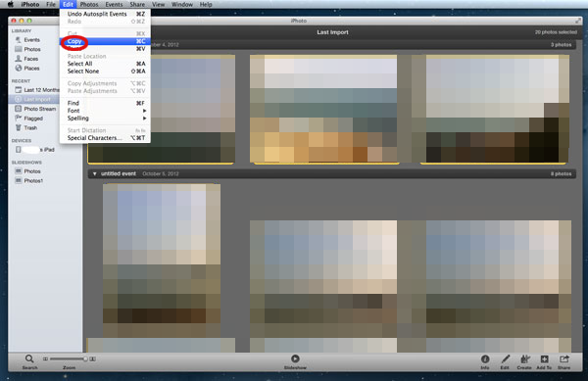Adjust the Zoom slider handle
The image size is (588, 381).
click(x=85, y=358)
